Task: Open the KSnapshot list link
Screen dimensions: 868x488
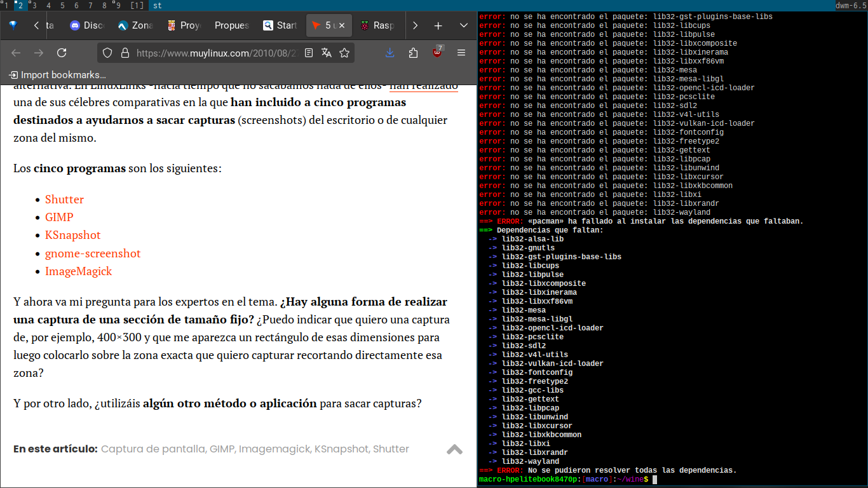Action: pyautogui.click(x=72, y=235)
